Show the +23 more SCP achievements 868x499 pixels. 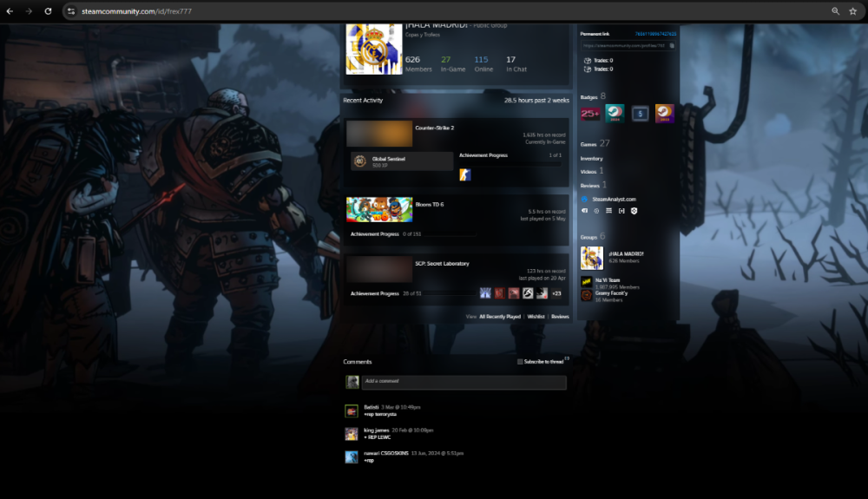pyautogui.click(x=556, y=293)
